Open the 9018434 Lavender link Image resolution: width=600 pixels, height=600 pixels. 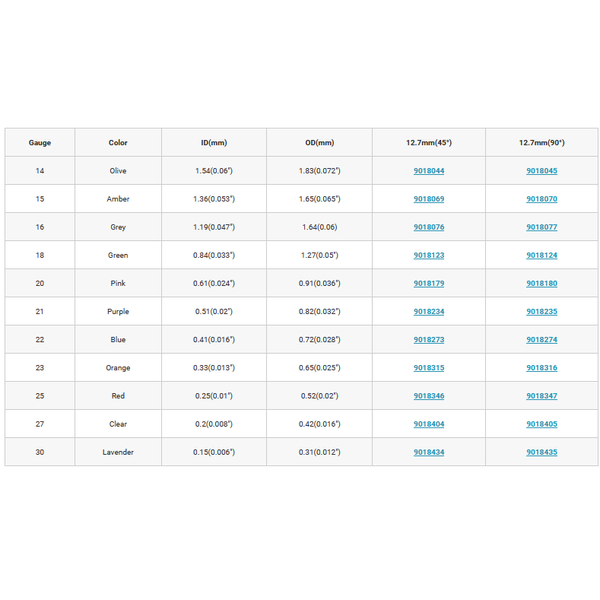coord(429,452)
